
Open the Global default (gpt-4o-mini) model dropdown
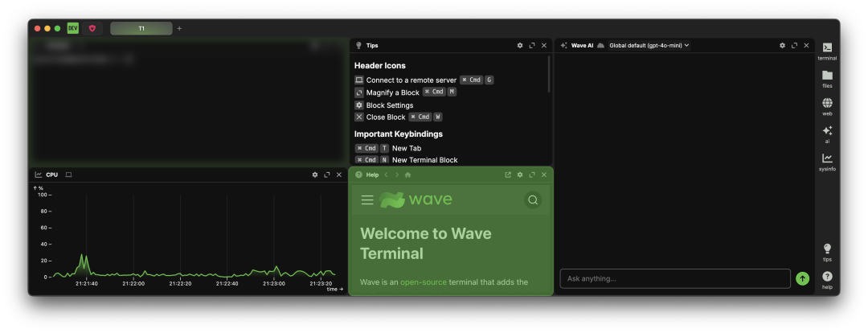(649, 45)
